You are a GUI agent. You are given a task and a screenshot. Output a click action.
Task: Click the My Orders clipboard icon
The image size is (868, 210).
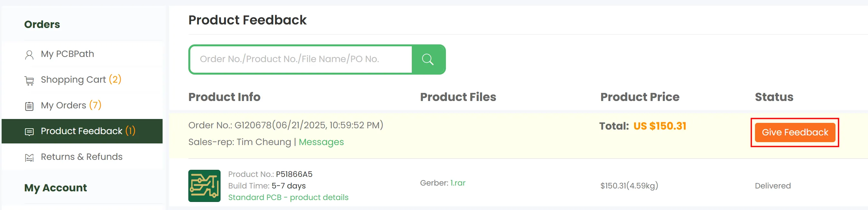click(29, 106)
